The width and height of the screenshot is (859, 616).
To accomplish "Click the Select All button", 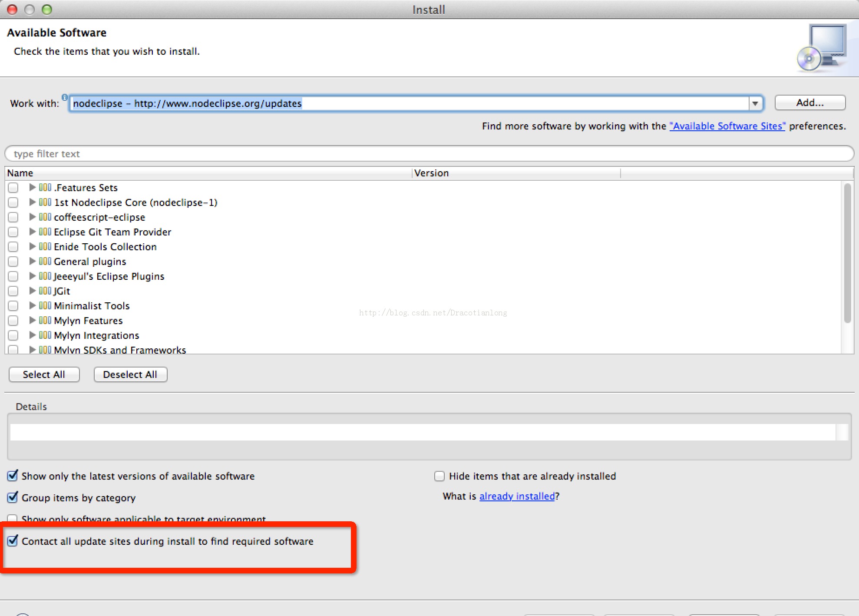I will tap(44, 374).
